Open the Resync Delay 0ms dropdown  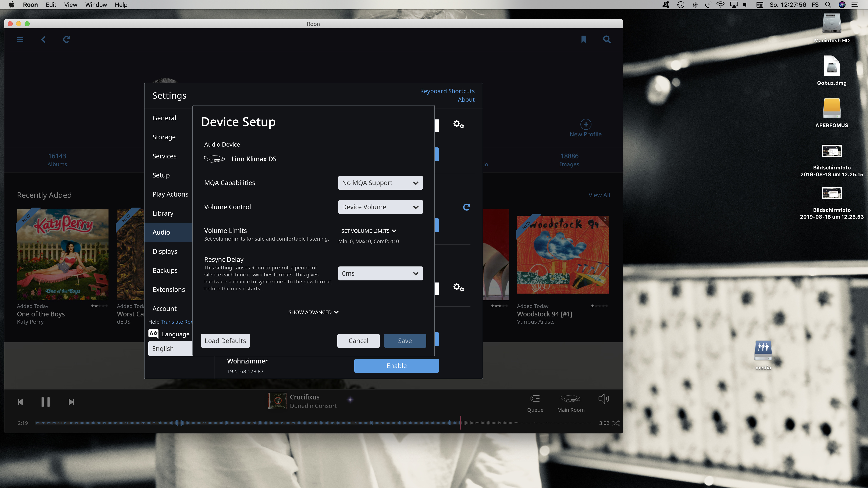pyautogui.click(x=380, y=273)
